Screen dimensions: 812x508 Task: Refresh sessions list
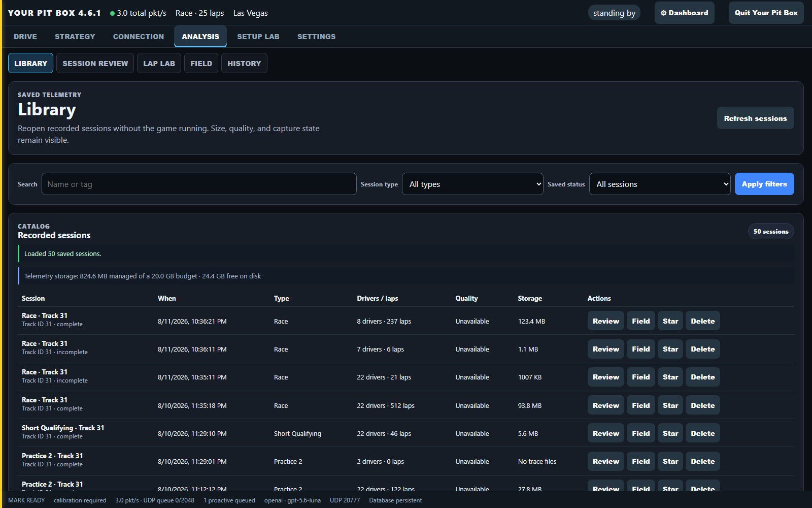(755, 118)
